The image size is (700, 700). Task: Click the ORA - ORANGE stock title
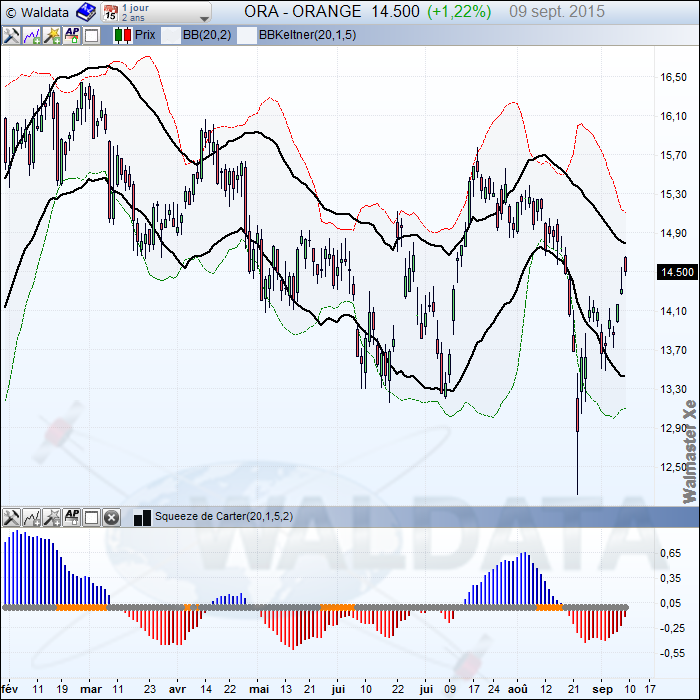[303, 12]
